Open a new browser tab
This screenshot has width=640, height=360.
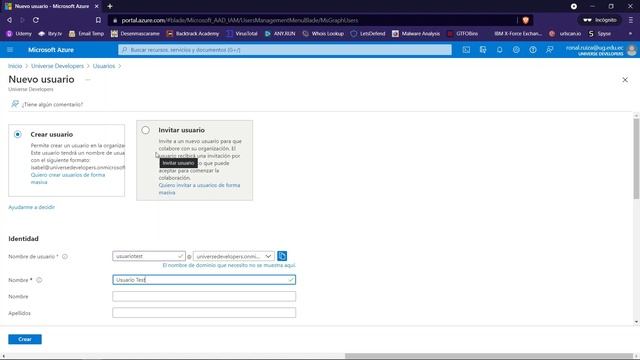110,6
